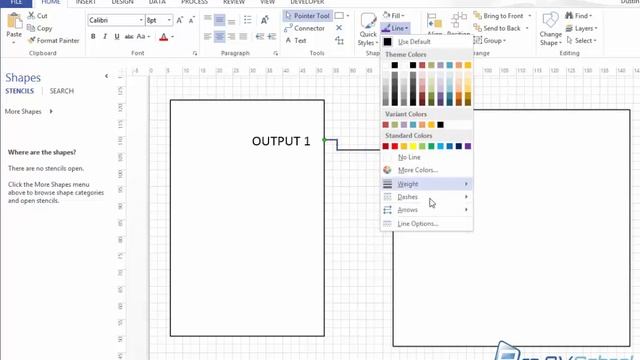The image size is (640, 360).
Task: Expand the Weight submenu
Action: pos(427,184)
